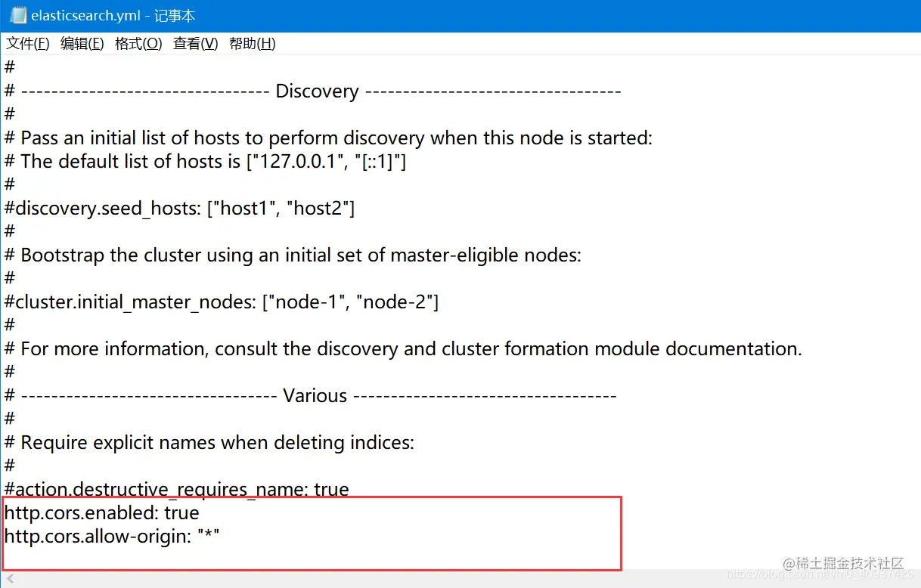Screen dimensions: 921x588
Task: Open the 编辑(E) menu
Action: (x=82, y=44)
